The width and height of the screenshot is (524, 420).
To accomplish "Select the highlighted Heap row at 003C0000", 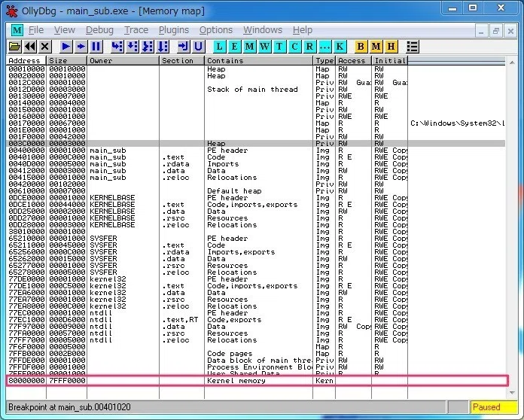I will pos(256,144).
